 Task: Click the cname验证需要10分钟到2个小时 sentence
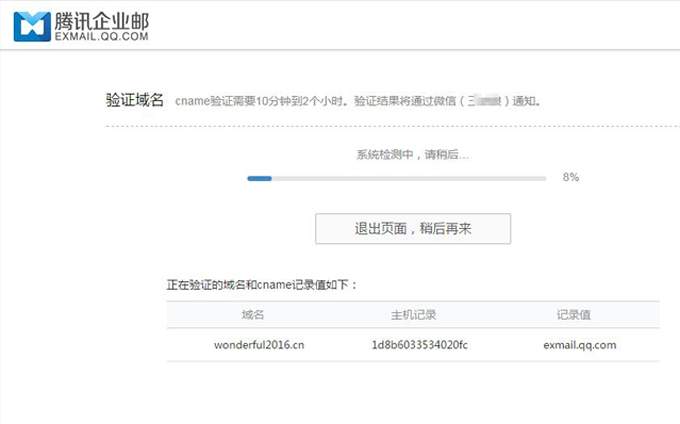click(x=257, y=101)
